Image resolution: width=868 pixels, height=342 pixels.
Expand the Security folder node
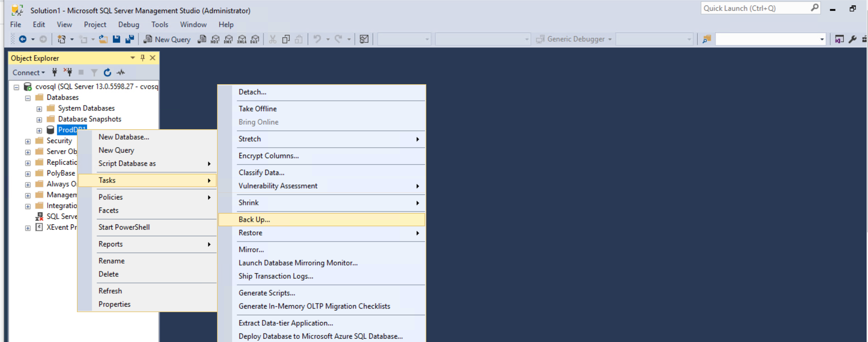point(28,141)
